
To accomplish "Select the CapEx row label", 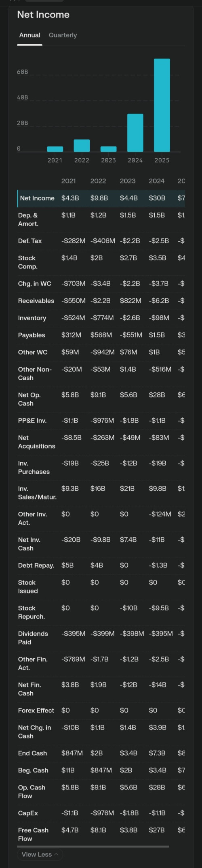I will 28,813.
